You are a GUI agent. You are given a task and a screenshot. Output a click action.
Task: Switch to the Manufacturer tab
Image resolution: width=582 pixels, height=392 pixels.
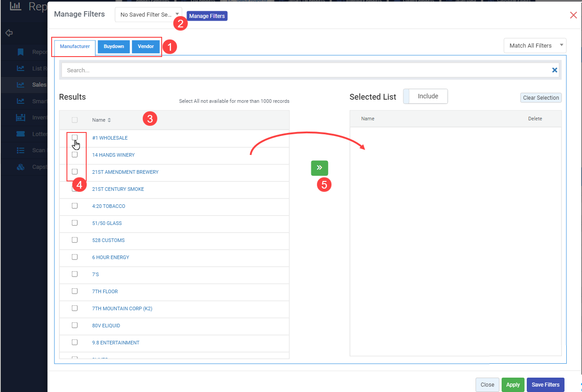(75, 46)
